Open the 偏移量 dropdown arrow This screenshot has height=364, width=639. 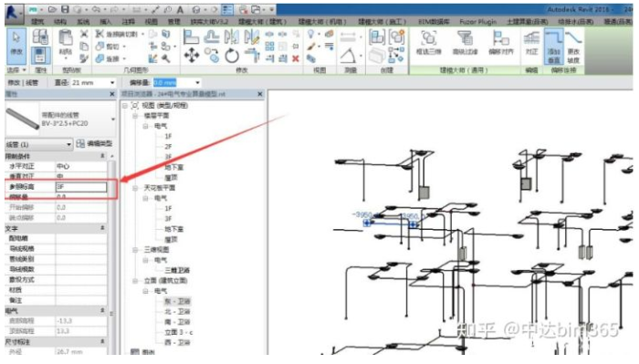pyautogui.click(x=197, y=83)
